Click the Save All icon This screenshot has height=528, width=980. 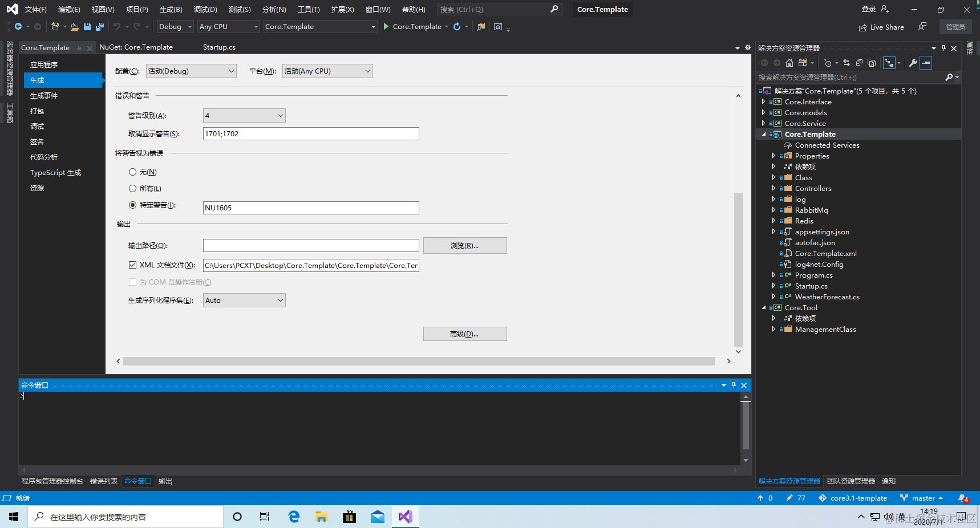tap(100, 27)
